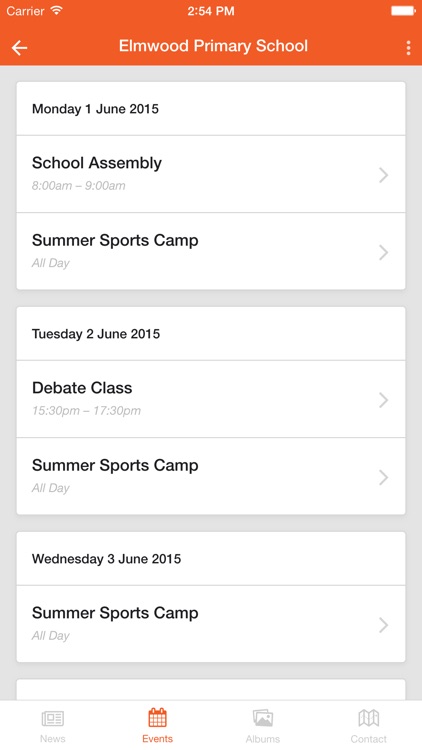Open the Debate Class event

pyautogui.click(x=211, y=399)
